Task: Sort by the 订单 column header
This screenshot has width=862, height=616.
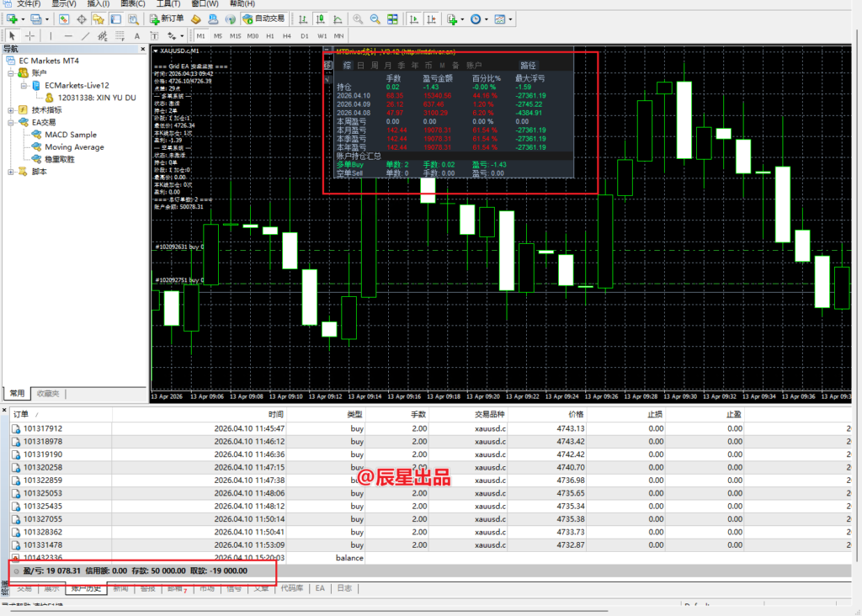Action: pyautogui.click(x=21, y=414)
